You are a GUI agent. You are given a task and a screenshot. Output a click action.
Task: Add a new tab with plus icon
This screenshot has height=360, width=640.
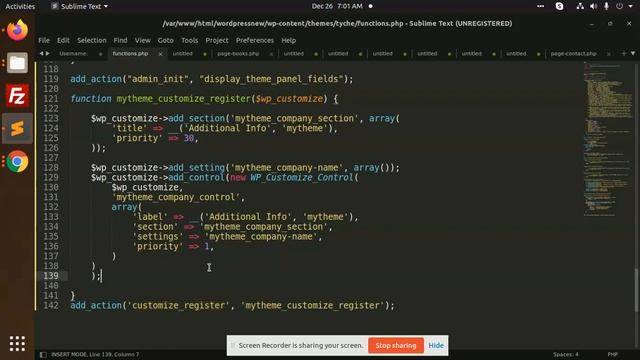(624, 53)
